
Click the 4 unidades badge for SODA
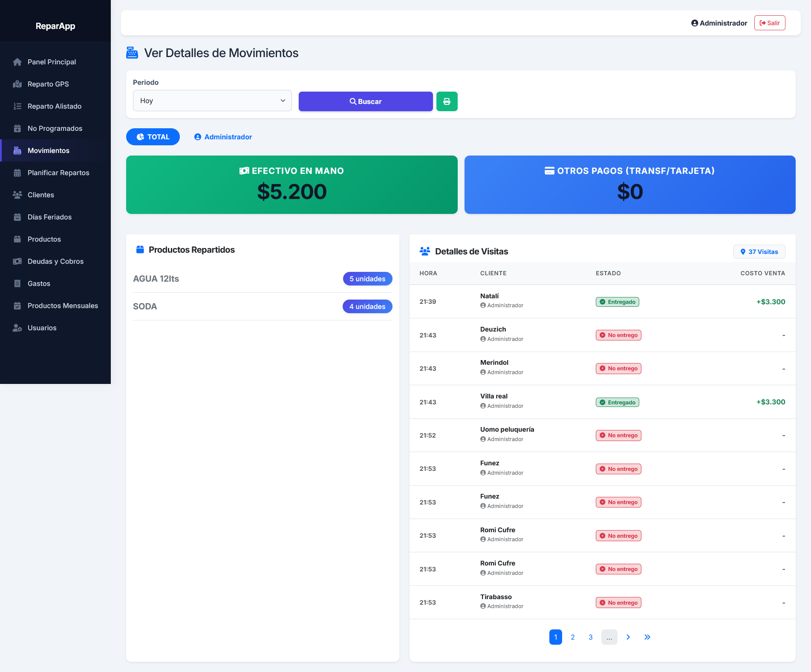[367, 306]
